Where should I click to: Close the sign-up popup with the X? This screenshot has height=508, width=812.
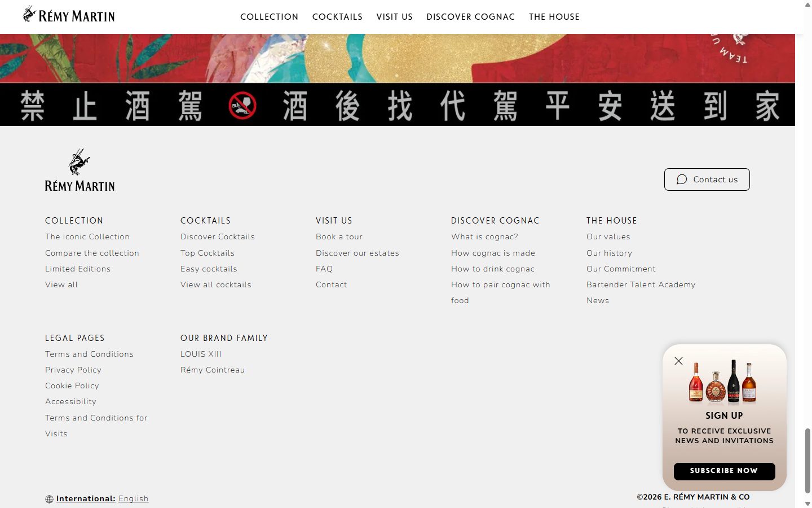click(x=678, y=361)
